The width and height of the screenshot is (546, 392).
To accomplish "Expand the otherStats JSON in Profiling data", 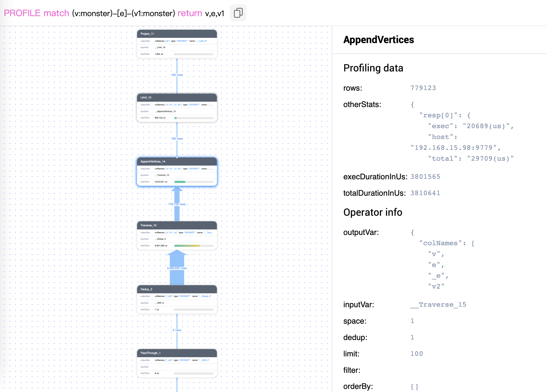I will click(x=412, y=105).
